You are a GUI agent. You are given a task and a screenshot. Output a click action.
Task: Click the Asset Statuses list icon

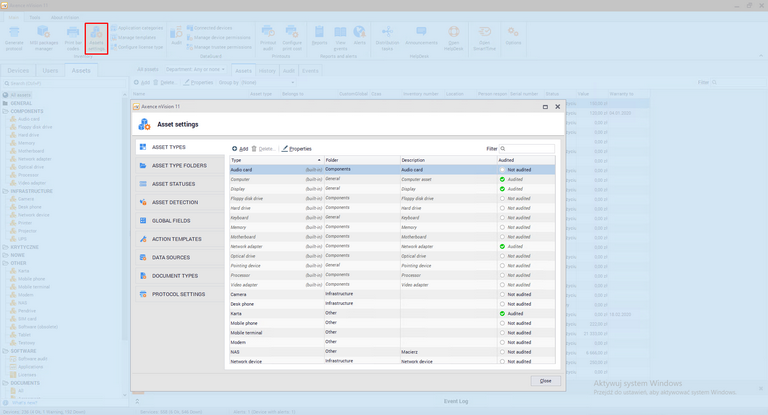coord(143,184)
